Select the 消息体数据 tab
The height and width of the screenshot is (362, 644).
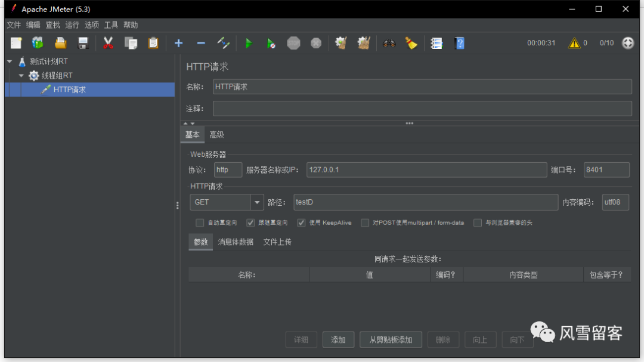(x=236, y=242)
